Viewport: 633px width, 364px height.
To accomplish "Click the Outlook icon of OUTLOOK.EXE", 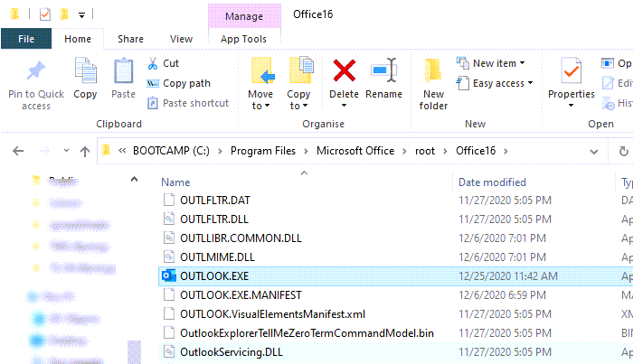I will tap(169, 275).
